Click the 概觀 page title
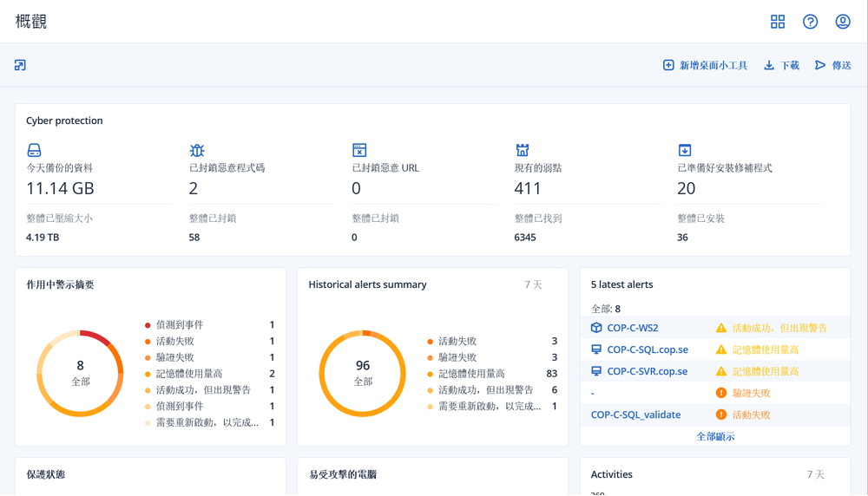Screen dimensions: 868x496 [31, 22]
